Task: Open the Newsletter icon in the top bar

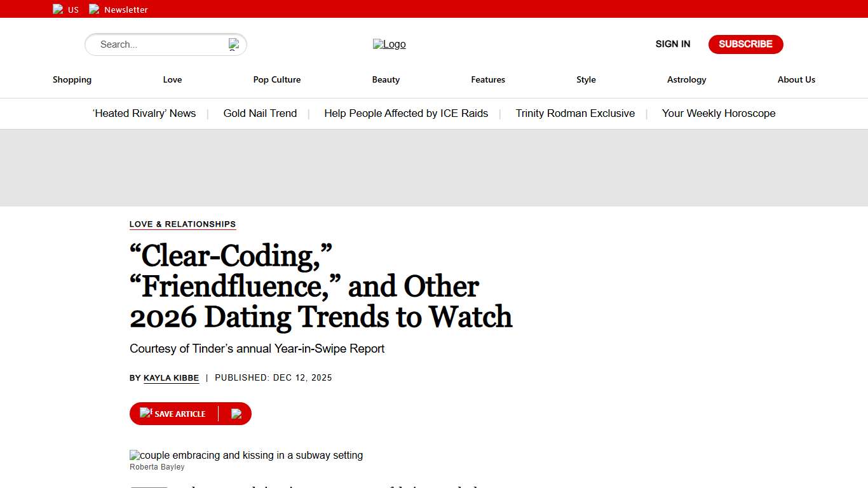Action: [94, 9]
